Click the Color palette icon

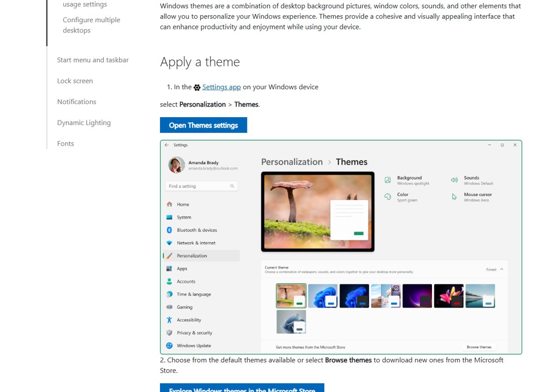(388, 197)
